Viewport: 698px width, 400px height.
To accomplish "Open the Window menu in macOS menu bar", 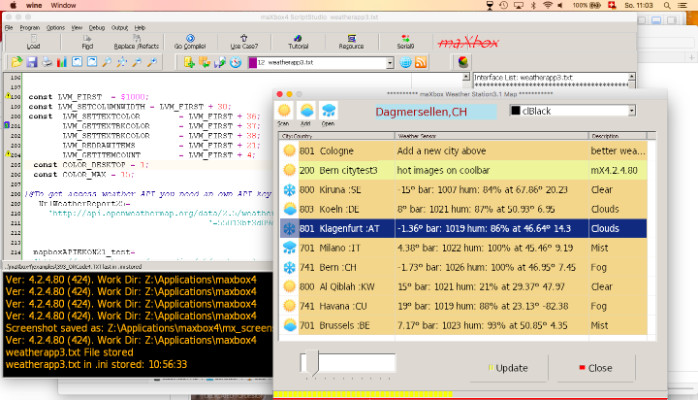I will coord(63,5).
